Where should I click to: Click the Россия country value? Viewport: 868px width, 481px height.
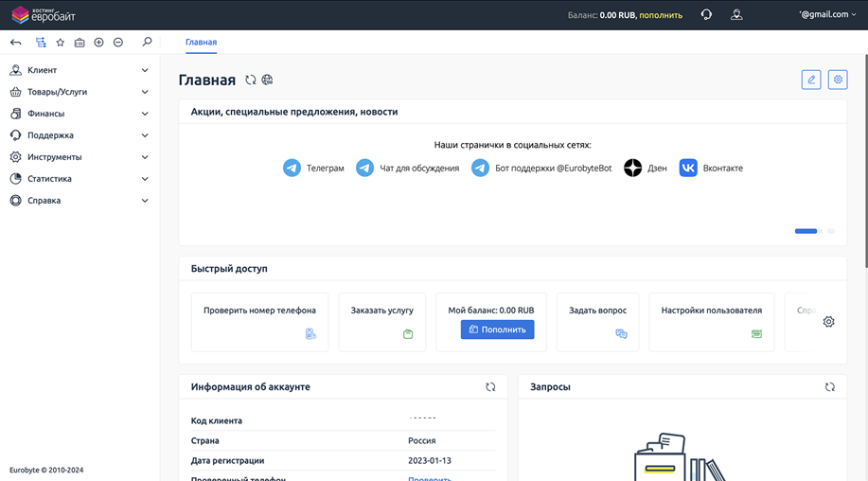point(422,440)
